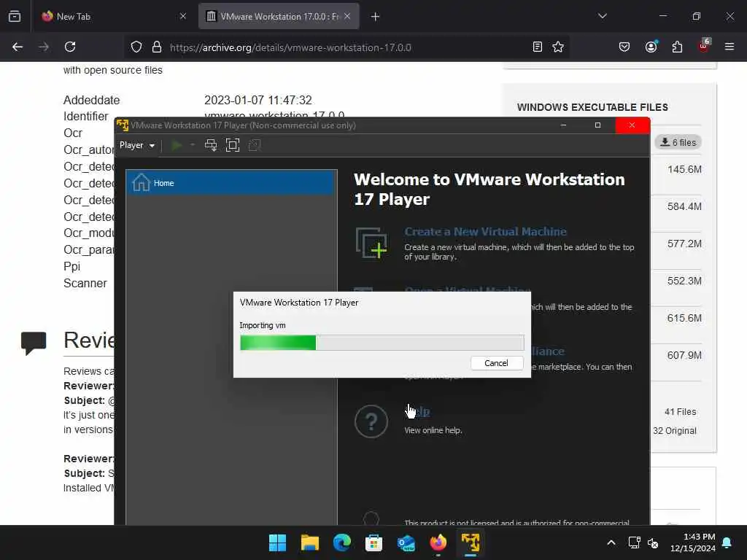
Task: Open Microsoft Store from the taskbar
Action: click(374, 542)
